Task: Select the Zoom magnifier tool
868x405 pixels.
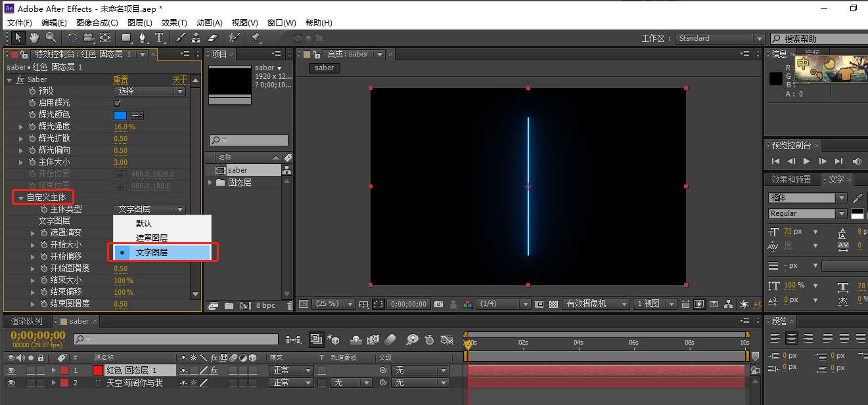Action: tap(50, 38)
